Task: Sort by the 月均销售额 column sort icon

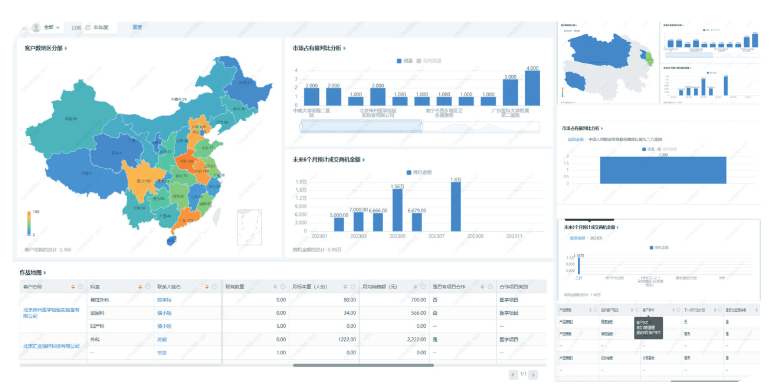Action: 415,287
